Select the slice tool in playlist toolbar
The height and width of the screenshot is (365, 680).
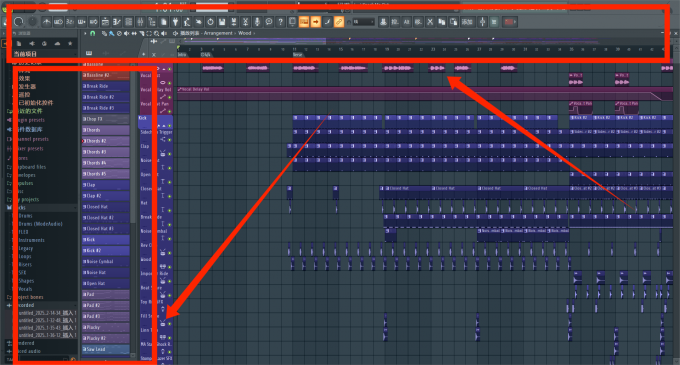click(141, 33)
